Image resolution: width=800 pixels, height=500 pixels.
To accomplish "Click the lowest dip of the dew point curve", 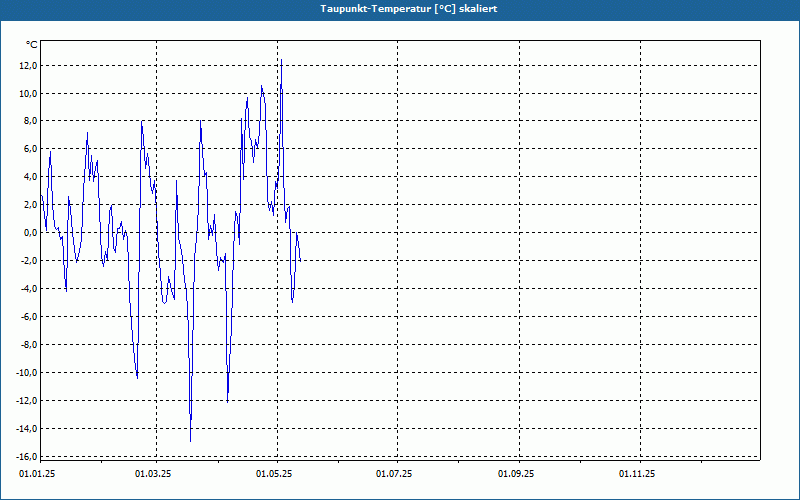I will tap(190, 441).
